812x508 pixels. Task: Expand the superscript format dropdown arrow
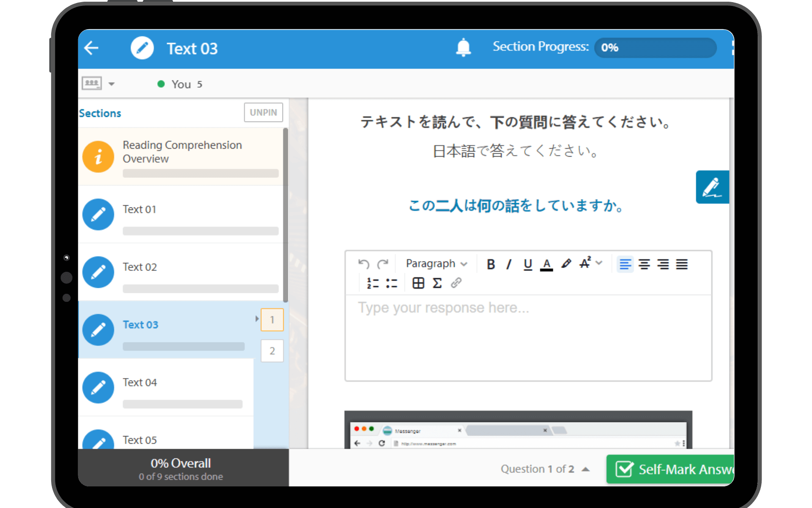click(599, 263)
